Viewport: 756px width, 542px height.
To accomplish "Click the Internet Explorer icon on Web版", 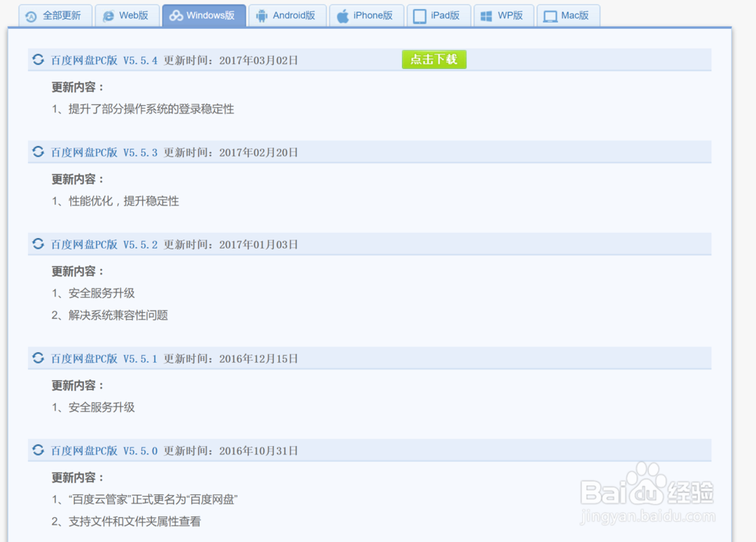I will click(109, 17).
